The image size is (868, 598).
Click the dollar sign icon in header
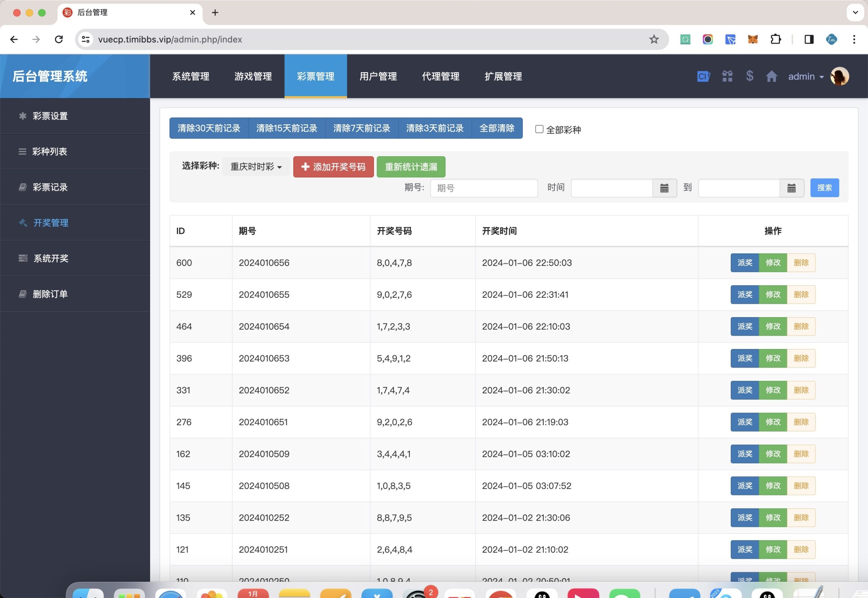coord(749,76)
